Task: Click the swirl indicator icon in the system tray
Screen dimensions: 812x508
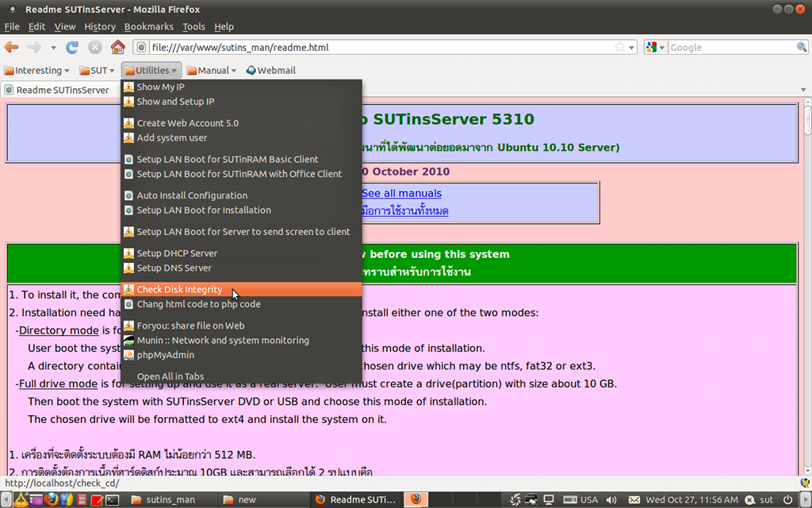Action: pyautogui.click(x=515, y=500)
